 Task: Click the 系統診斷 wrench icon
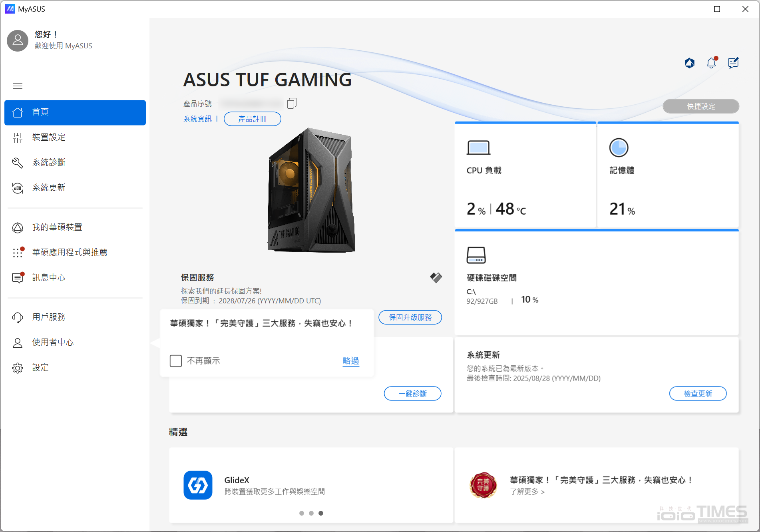(18, 163)
